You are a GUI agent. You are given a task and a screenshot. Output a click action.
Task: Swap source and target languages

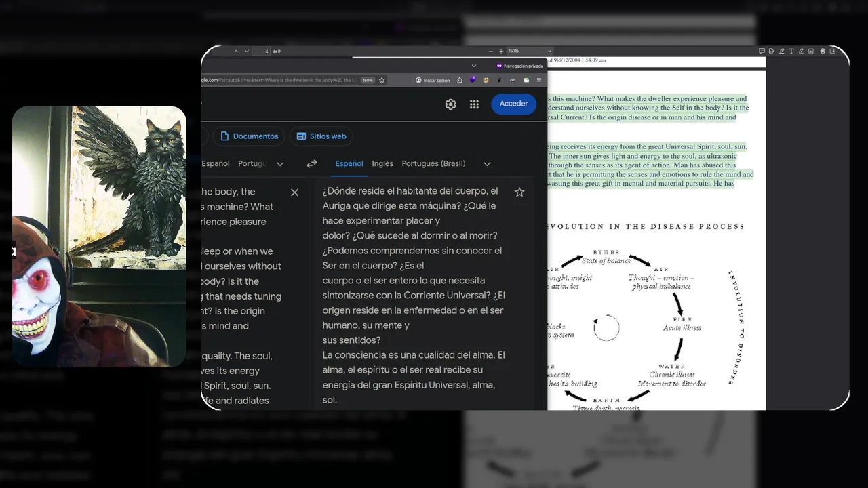click(312, 164)
